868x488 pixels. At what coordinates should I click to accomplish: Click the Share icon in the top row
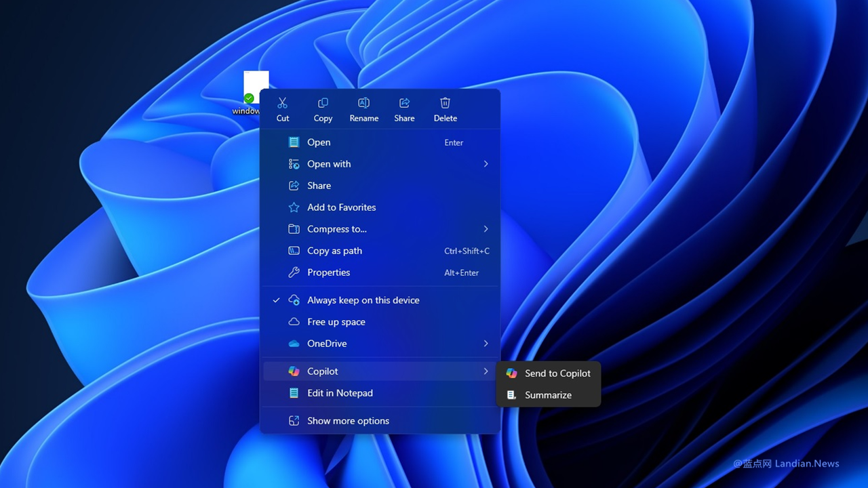point(404,103)
